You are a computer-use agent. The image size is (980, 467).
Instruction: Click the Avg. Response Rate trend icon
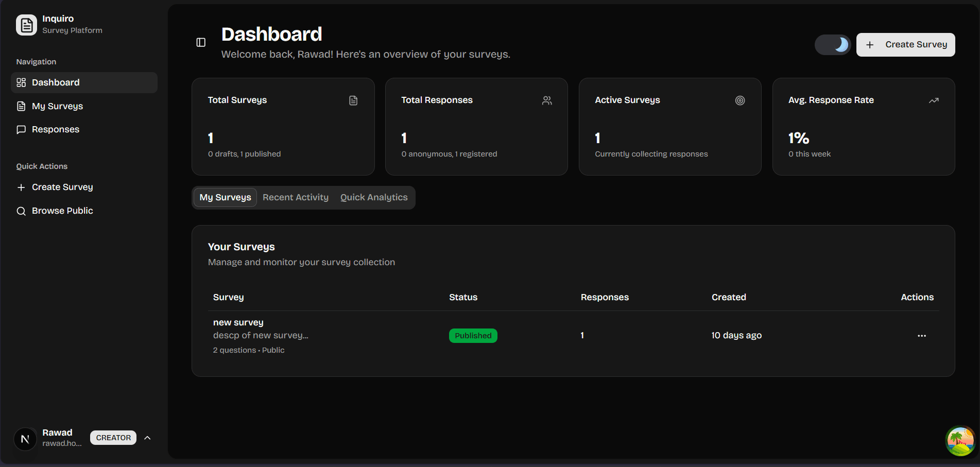pos(934,100)
